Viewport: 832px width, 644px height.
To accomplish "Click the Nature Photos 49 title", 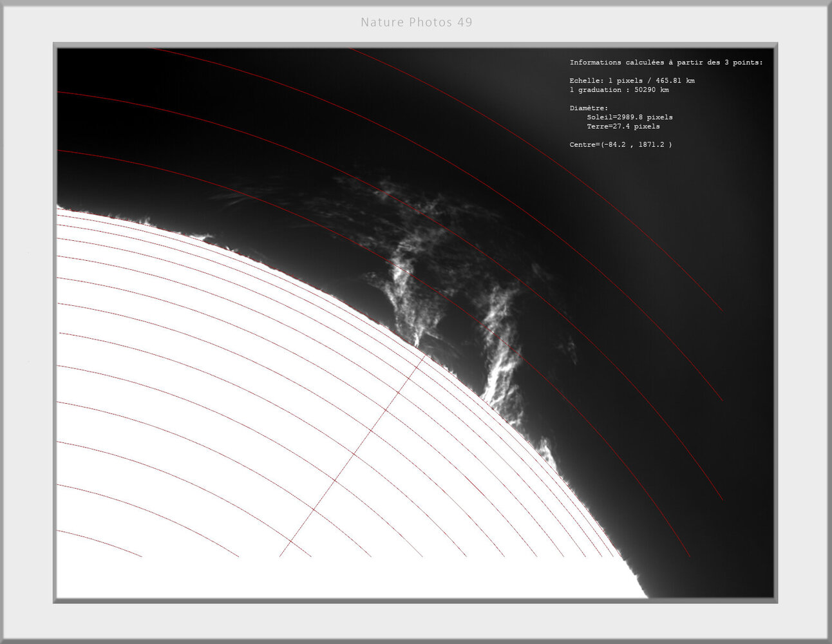I will (x=416, y=22).
